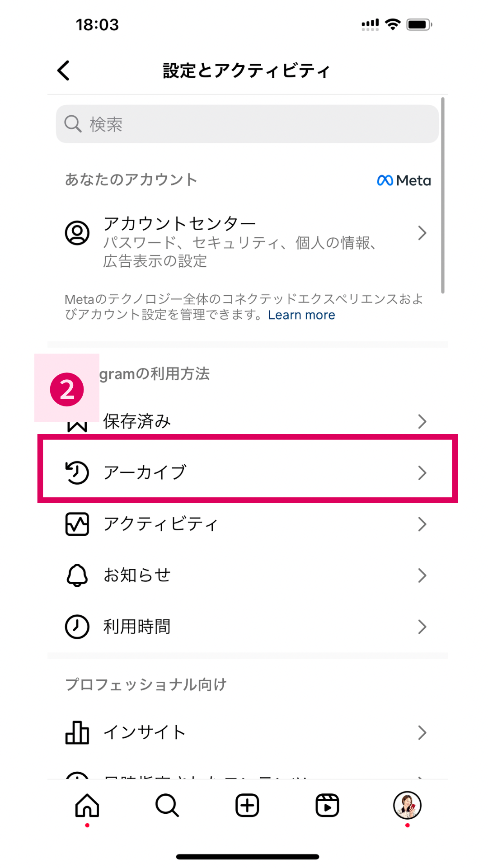
Task: Tap the お知らせ bell icon
Action: pyautogui.click(x=77, y=576)
